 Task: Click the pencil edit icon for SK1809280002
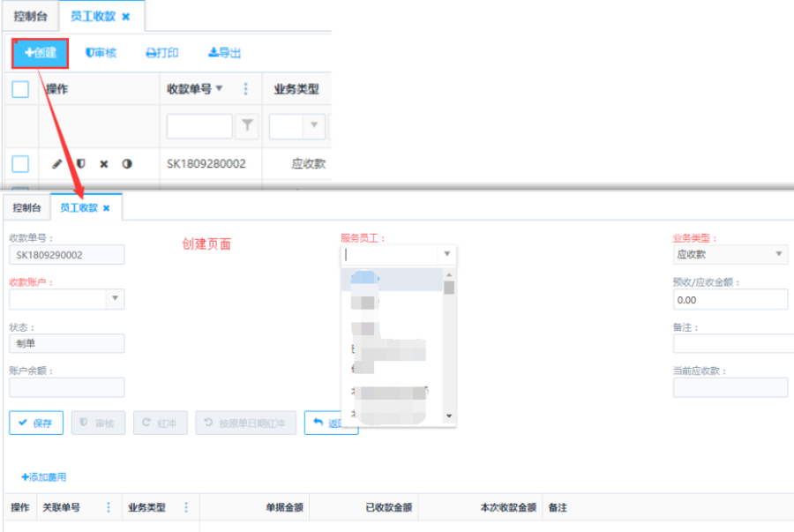point(57,164)
